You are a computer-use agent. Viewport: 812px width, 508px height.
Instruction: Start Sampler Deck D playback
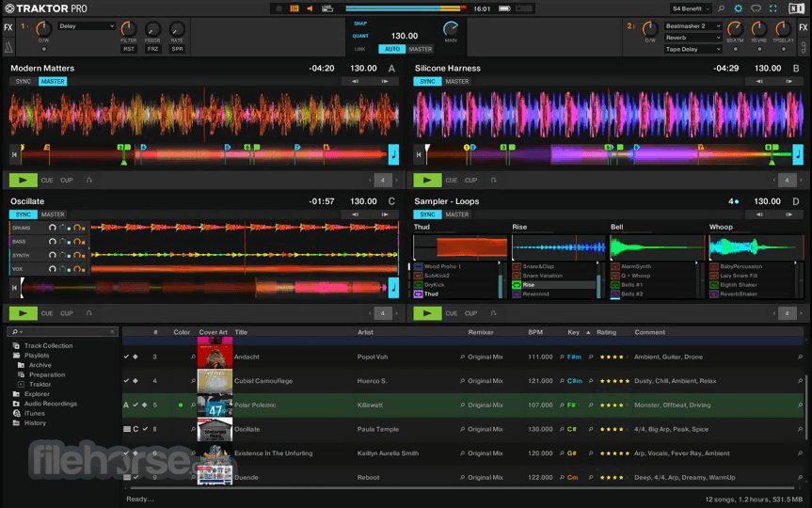[427, 313]
